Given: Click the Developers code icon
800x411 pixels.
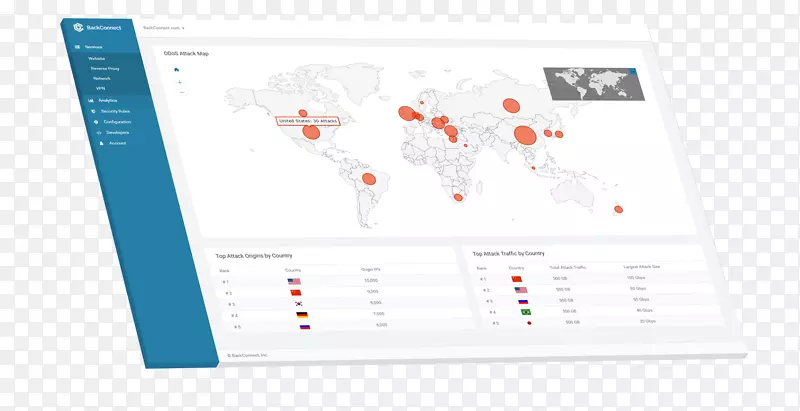Looking at the screenshot, I should pos(97,132).
